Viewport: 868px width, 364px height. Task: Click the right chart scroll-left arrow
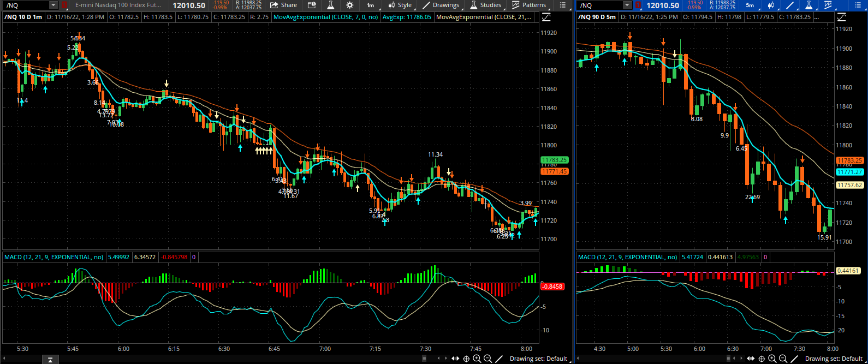pos(734,359)
